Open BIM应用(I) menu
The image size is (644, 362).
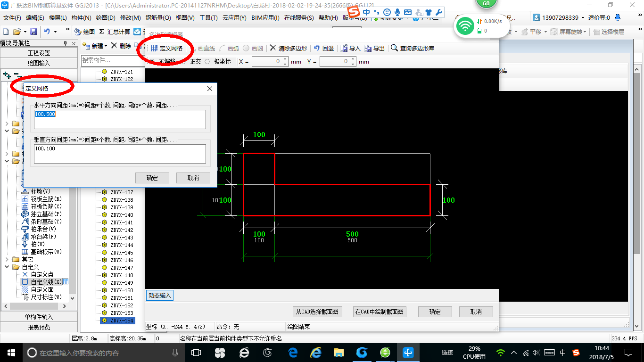[265, 18]
